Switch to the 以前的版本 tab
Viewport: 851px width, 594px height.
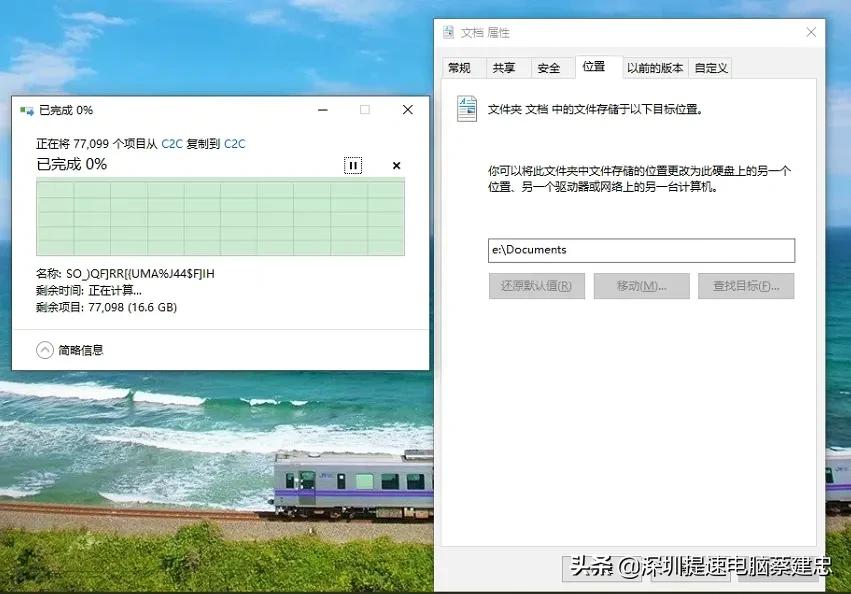coord(654,67)
